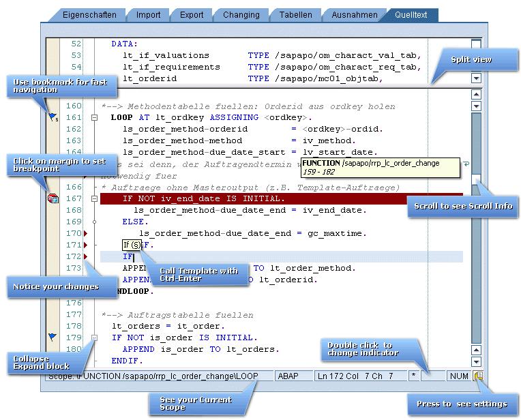Click the asterisk modified indicator
This screenshot has height=420, width=521.
pos(413,376)
